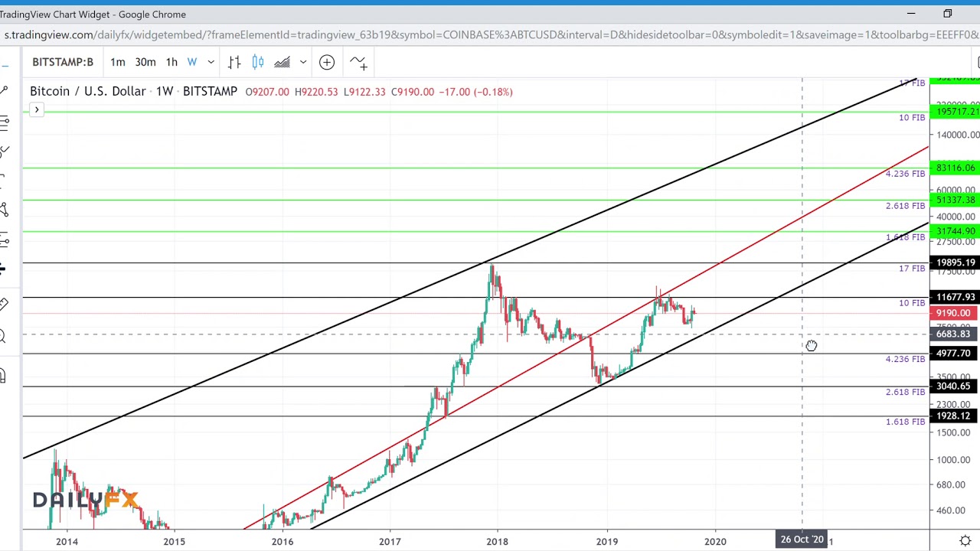The image size is (980, 551).
Task: Restore down the Chrome window
Action: pyautogui.click(x=948, y=14)
